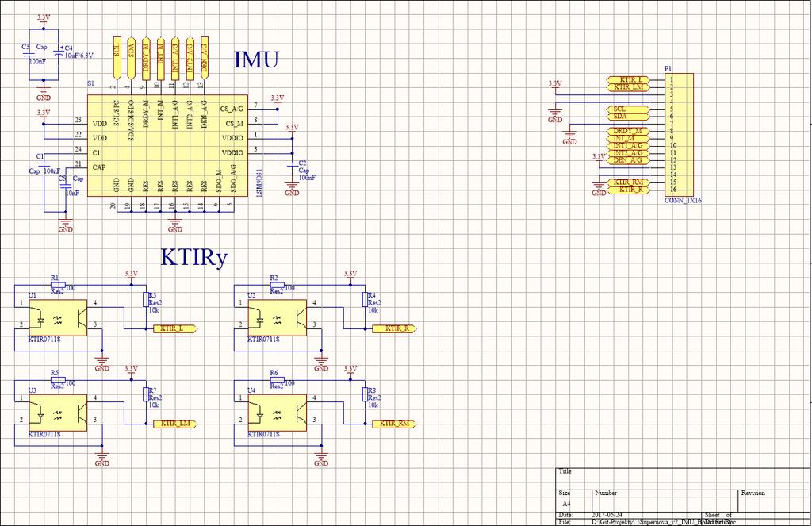Click the GND symbol under S1 bottom pins
Viewport: 812px width, 526px height.
[x=175, y=226]
